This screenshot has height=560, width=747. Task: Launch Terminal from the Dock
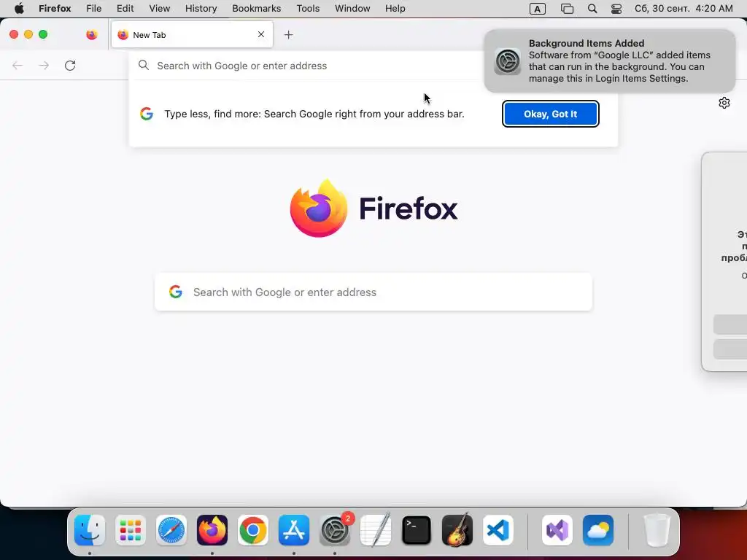[417, 530]
